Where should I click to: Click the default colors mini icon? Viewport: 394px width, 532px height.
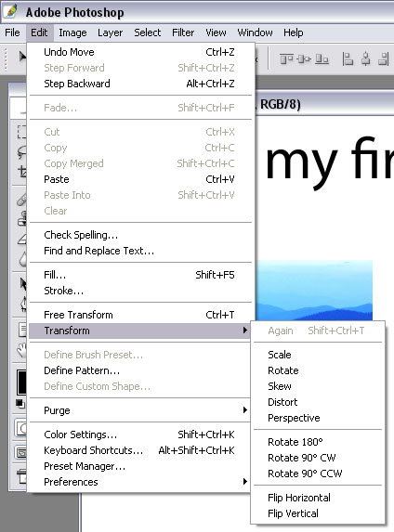20,404
